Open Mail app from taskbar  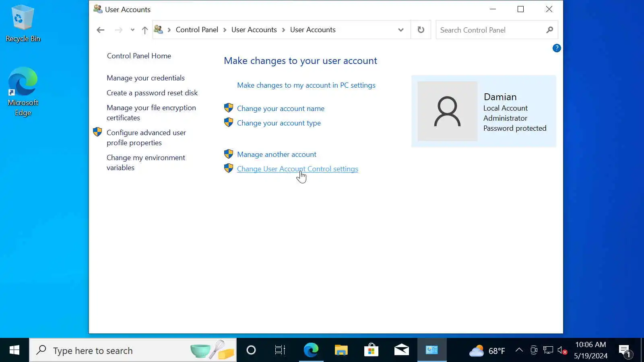pos(401,350)
